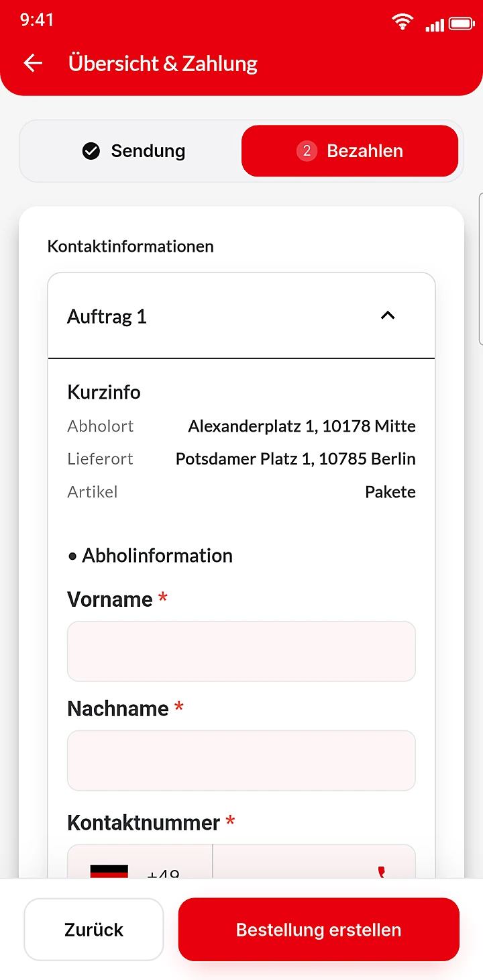Tap the Kontaktnummer field label
483x980 pixels.
[x=144, y=822]
